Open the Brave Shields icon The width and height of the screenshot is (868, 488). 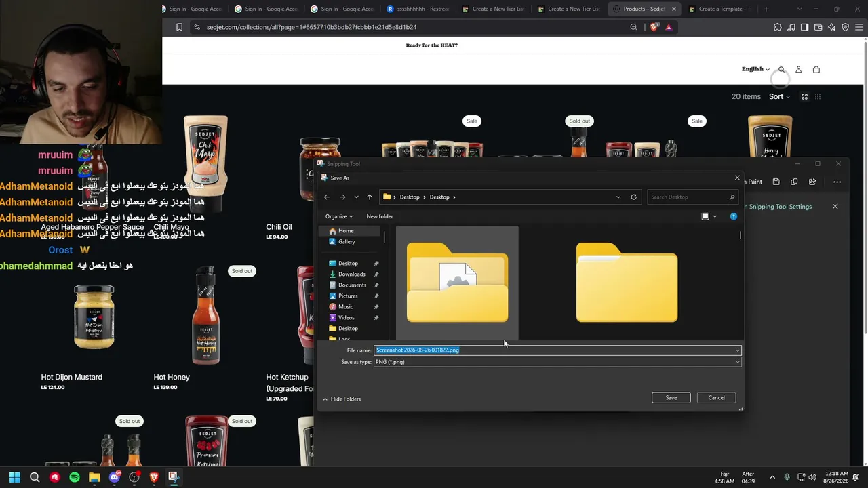[x=653, y=27]
